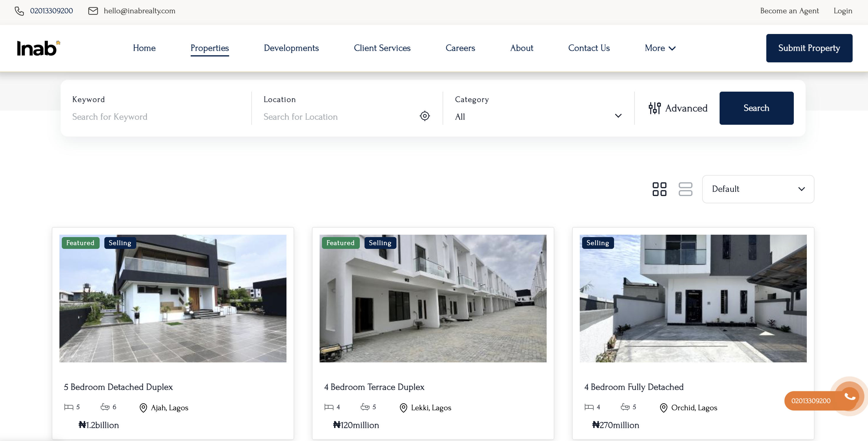Image resolution: width=868 pixels, height=441 pixels.
Task: Click the location pin beside Ajah, Lagos
Action: (143, 408)
